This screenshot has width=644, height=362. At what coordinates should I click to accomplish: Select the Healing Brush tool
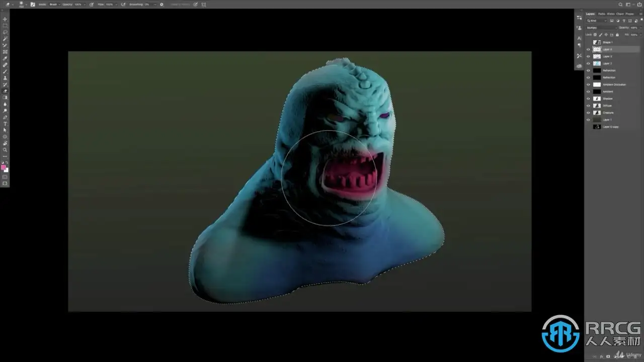(x=5, y=65)
